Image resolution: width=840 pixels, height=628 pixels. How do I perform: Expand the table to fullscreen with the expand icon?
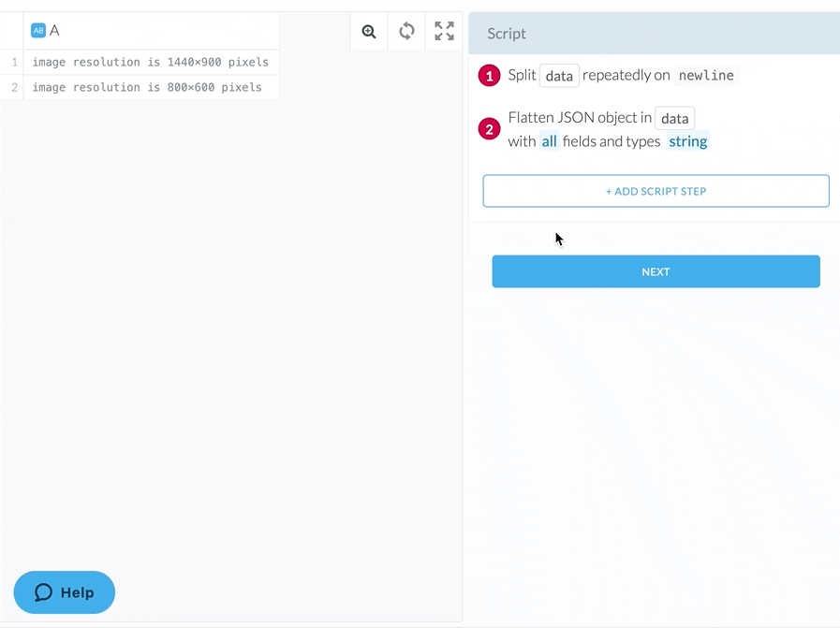443,31
